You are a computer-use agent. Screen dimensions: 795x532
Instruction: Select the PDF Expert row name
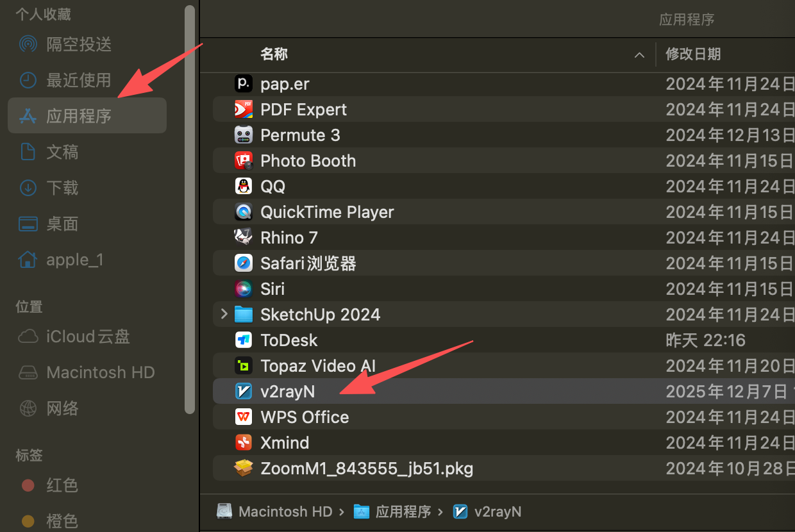pos(303,110)
